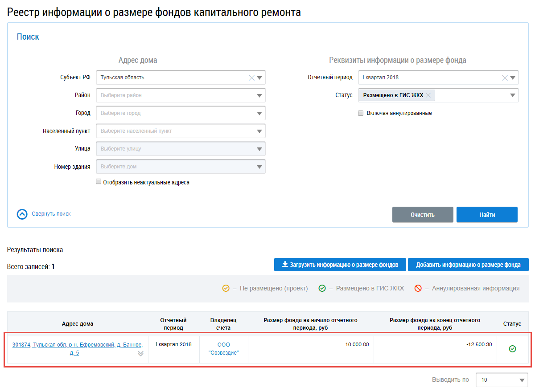This screenshot has width=535, height=392.
Task: Enable the Отобразить неактуальные адреса checkbox
Action: tap(99, 182)
